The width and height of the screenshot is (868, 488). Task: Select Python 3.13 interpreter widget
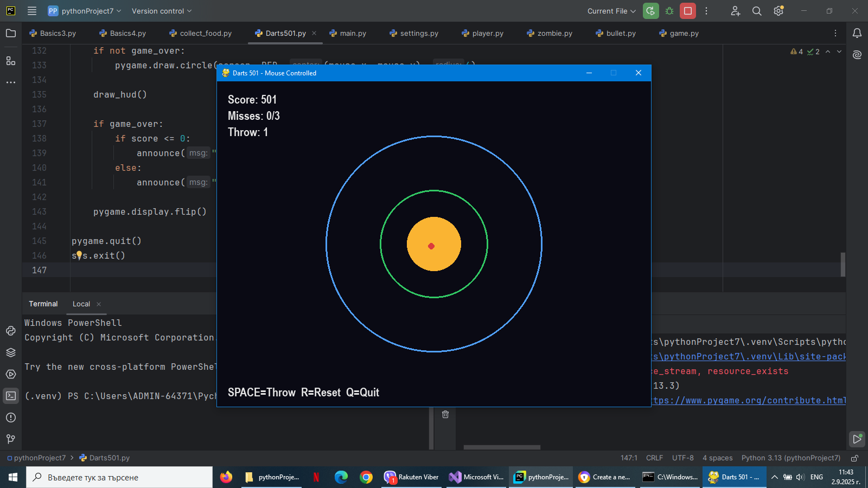(x=791, y=458)
